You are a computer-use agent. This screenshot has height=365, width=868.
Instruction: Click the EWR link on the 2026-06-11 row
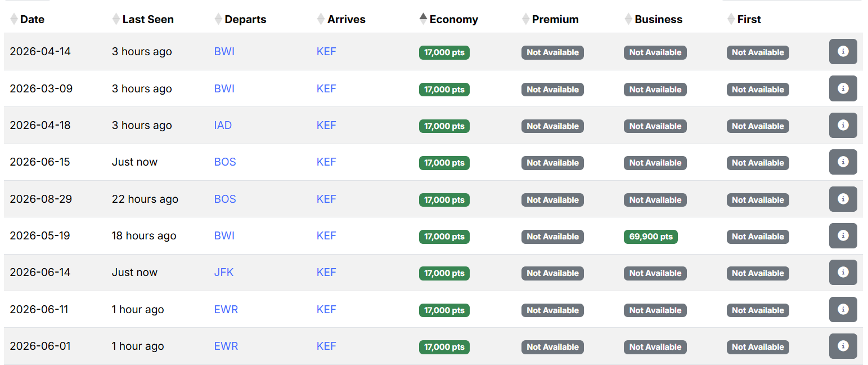(x=226, y=309)
